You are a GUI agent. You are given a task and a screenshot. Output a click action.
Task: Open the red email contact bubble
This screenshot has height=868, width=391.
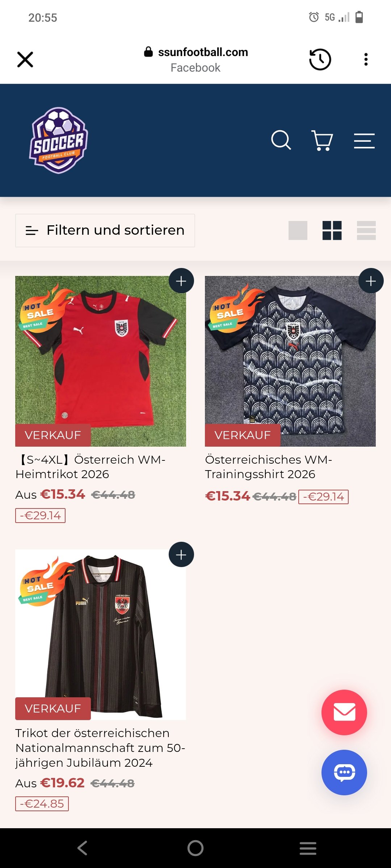point(344,712)
